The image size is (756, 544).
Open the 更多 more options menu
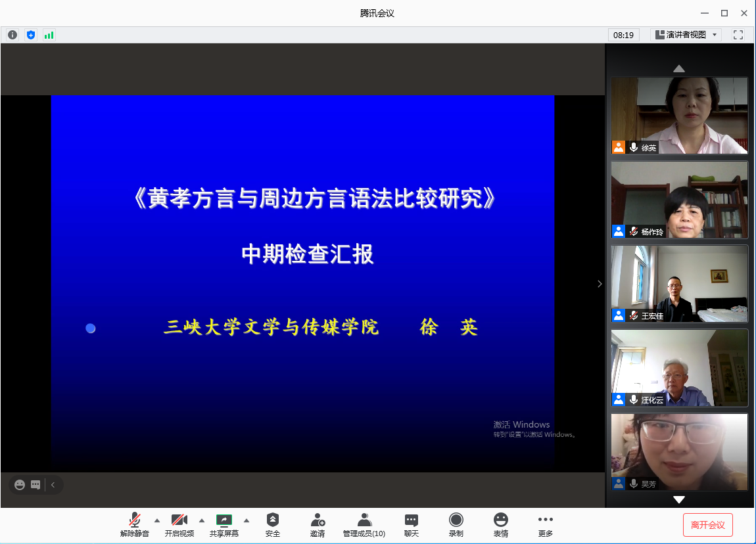546,524
